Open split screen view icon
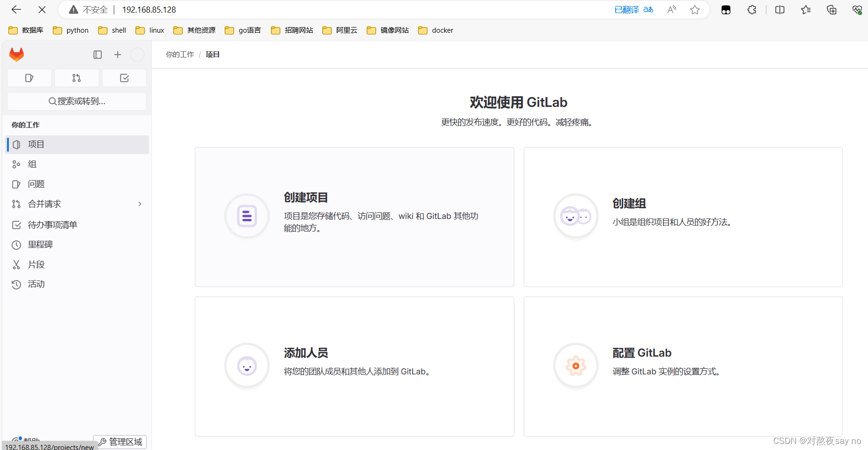Image resolution: width=868 pixels, height=450 pixels. 780,9
